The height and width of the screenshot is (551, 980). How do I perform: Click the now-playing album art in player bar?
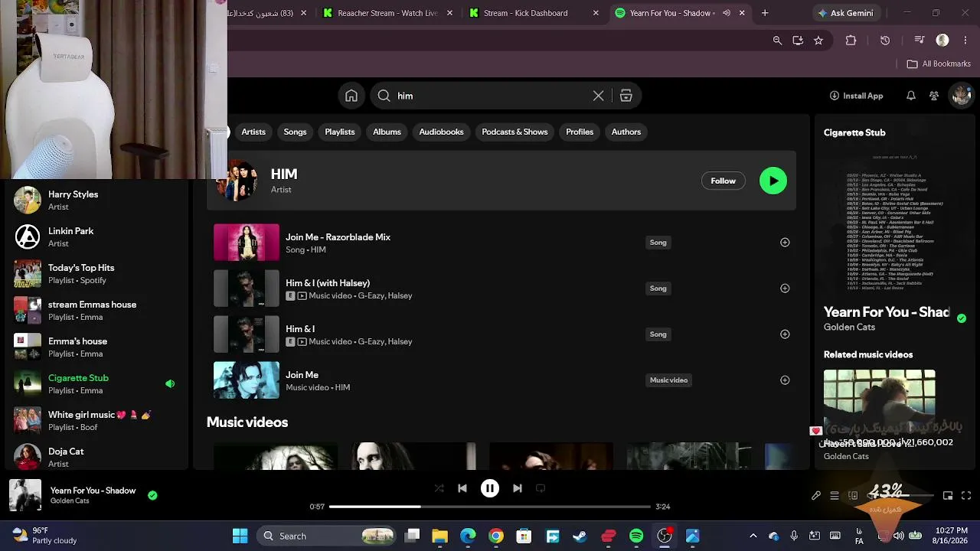[25, 495]
